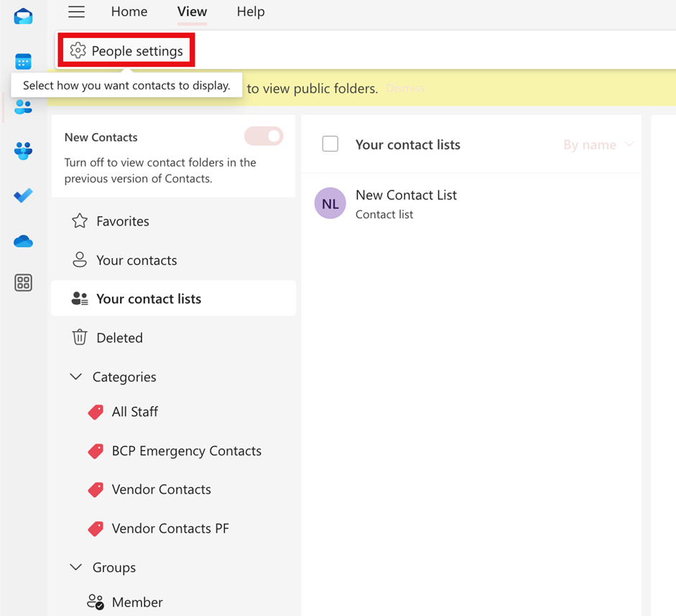Dismiss the public folders banner

[405, 88]
